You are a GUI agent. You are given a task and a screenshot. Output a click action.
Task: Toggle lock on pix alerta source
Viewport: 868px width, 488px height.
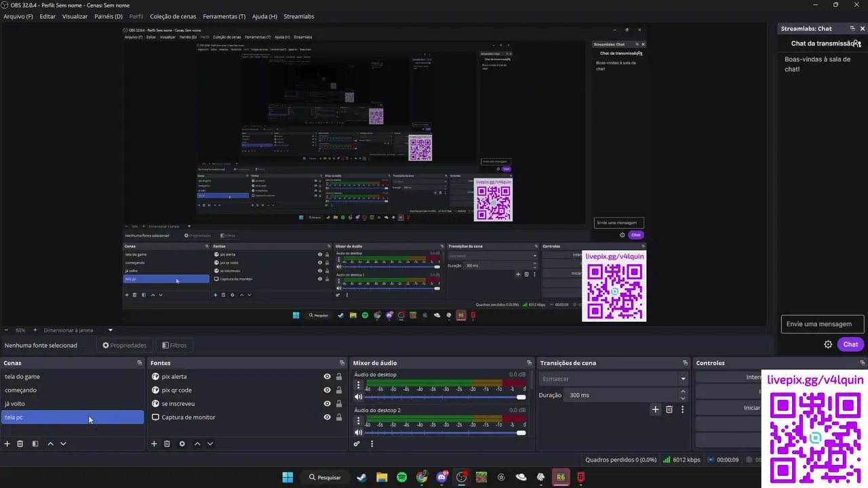click(x=339, y=377)
